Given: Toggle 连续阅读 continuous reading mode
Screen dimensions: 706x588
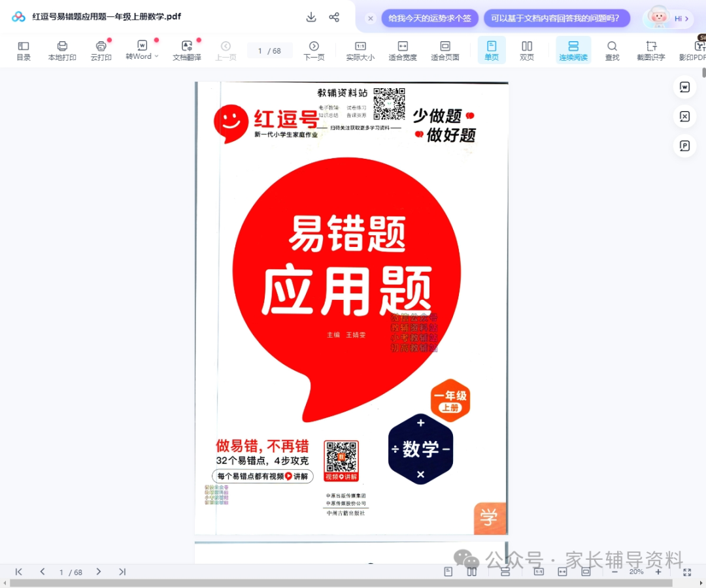Looking at the screenshot, I should coord(573,50).
